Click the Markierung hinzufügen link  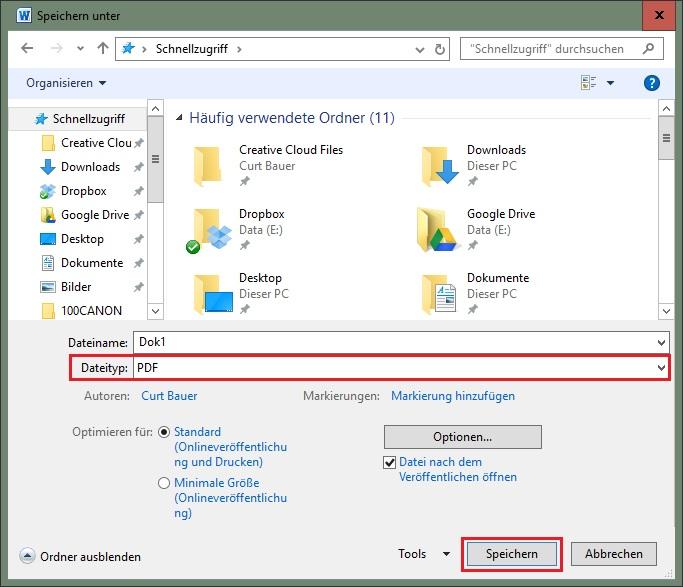pos(453,396)
